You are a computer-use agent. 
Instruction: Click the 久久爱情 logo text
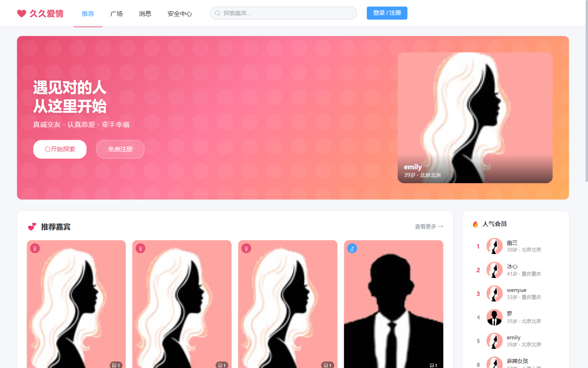click(x=47, y=13)
